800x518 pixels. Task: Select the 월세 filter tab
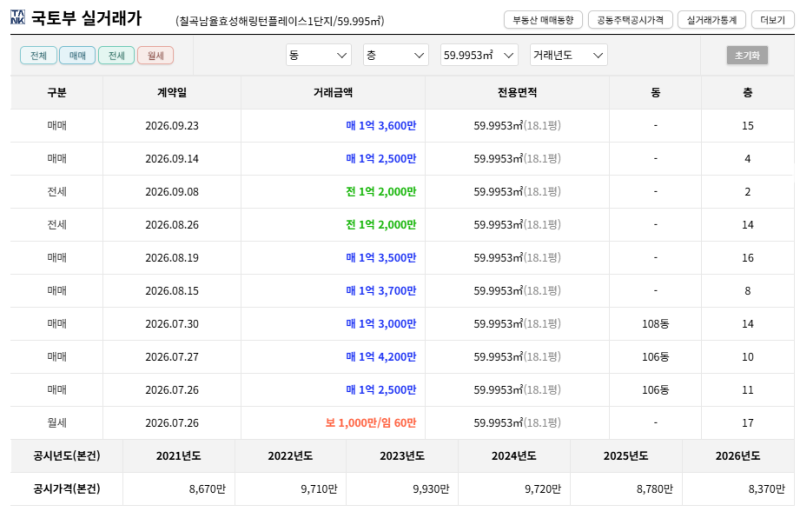(x=156, y=56)
